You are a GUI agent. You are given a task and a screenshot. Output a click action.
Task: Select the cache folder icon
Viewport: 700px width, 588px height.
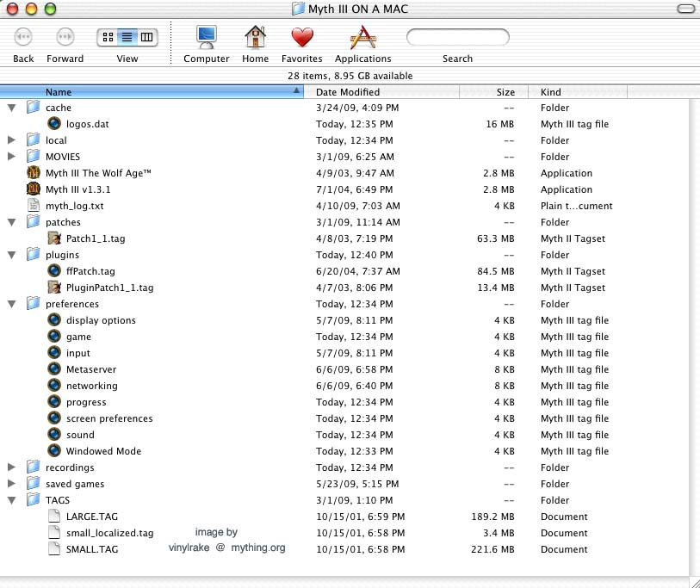pos(33,107)
